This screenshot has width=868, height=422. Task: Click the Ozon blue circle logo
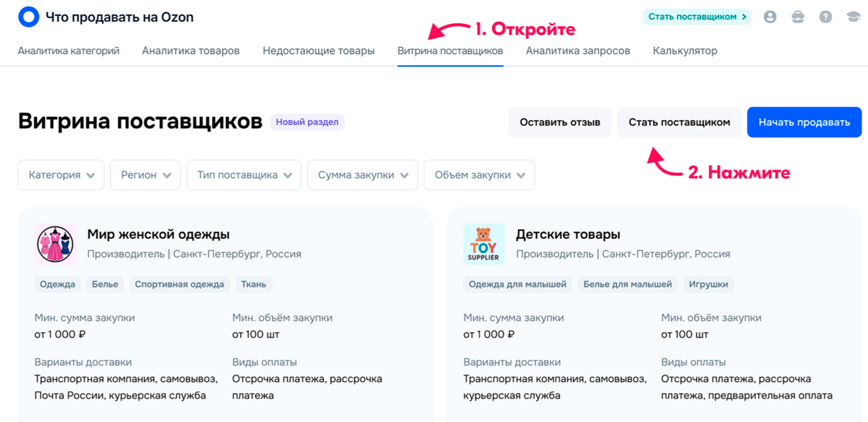pos(29,17)
